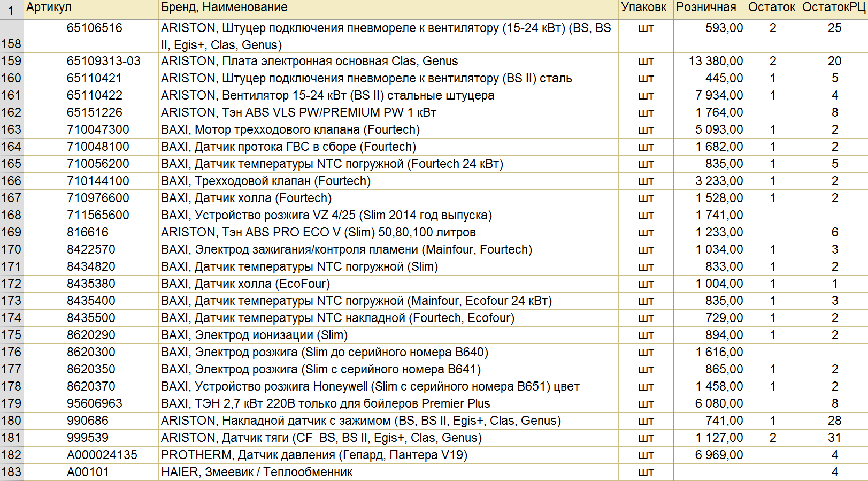Click article cell 710047300
The image size is (868, 481).
pyautogui.click(x=91, y=129)
